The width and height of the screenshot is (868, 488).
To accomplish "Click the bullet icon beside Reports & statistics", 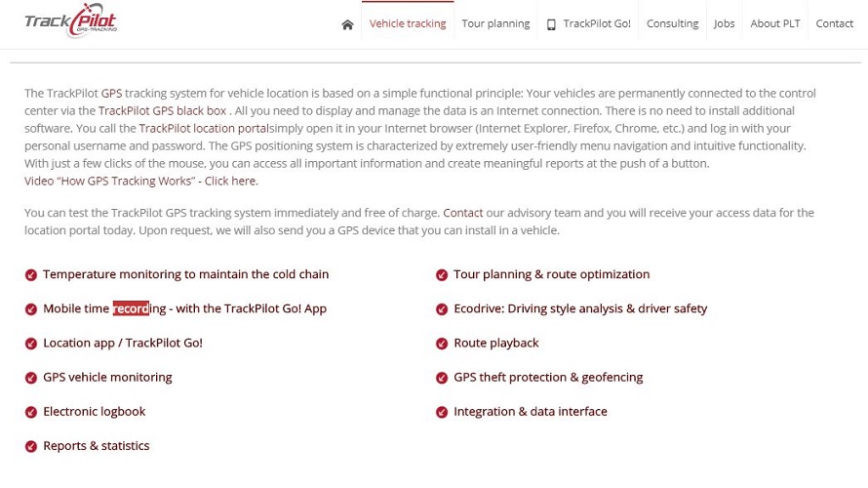I will click(x=31, y=446).
